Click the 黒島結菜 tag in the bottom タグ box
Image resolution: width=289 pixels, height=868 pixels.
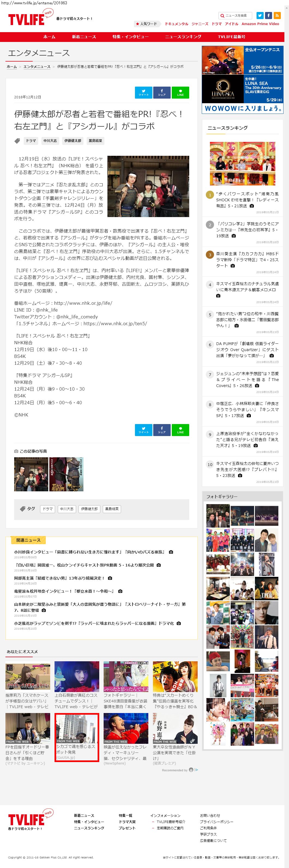tap(112, 509)
